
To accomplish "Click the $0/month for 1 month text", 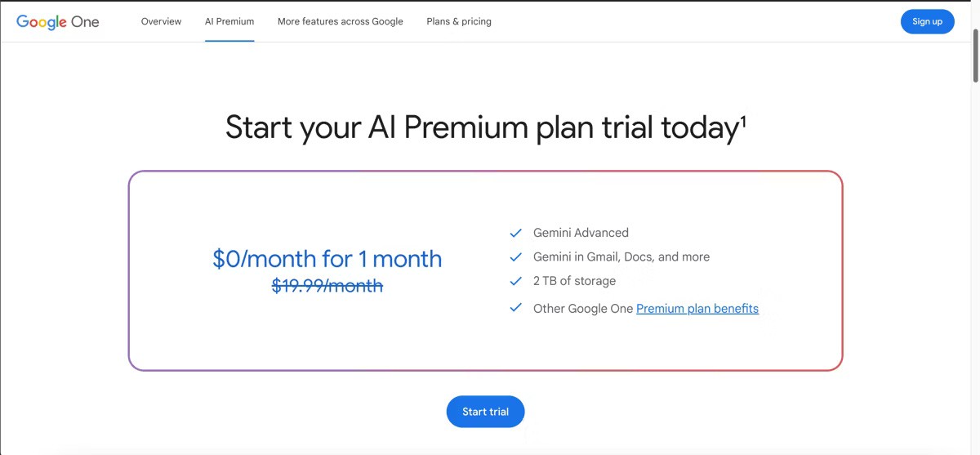I will tap(327, 259).
